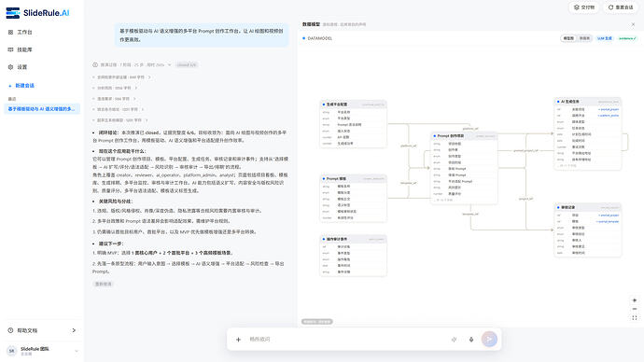Click the green evidence check badge
Image resolution: width=644 pixels, height=362 pixels.
tap(627, 38)
